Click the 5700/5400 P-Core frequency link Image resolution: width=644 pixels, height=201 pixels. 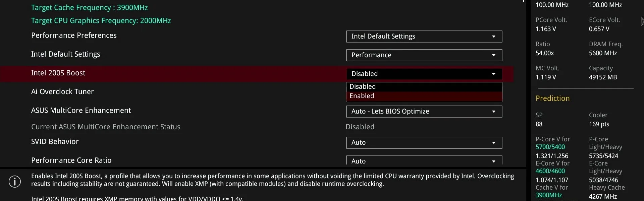coord(550,147)
